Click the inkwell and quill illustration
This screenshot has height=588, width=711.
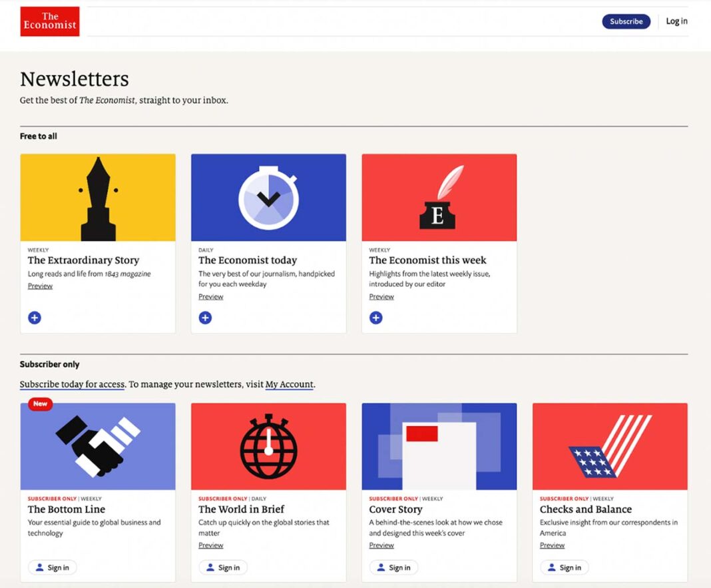coord(439,198)
